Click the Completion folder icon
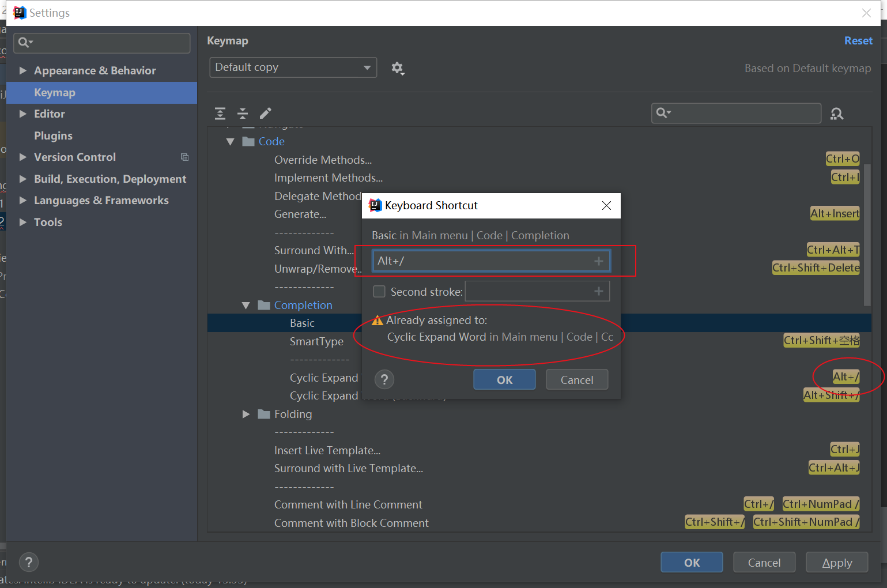This screenshot has width=887, height=588. point(264,305)
